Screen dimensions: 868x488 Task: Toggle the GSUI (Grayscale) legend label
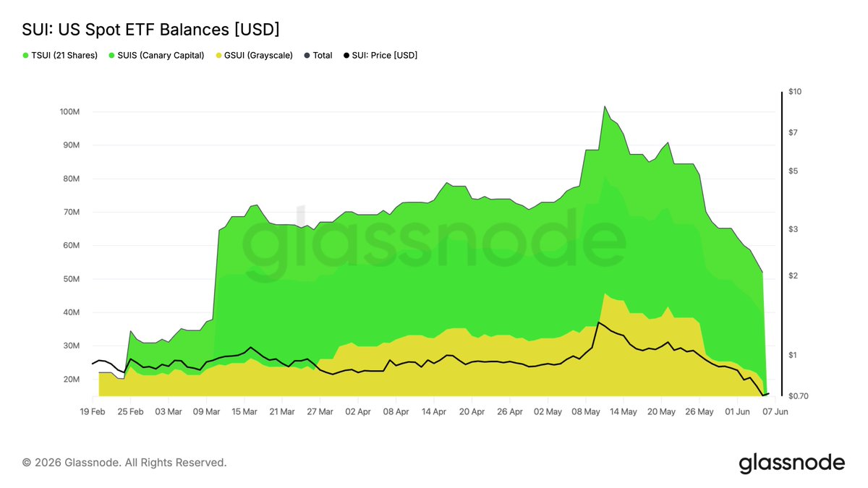pyautogui.click(x=259, y=56)
